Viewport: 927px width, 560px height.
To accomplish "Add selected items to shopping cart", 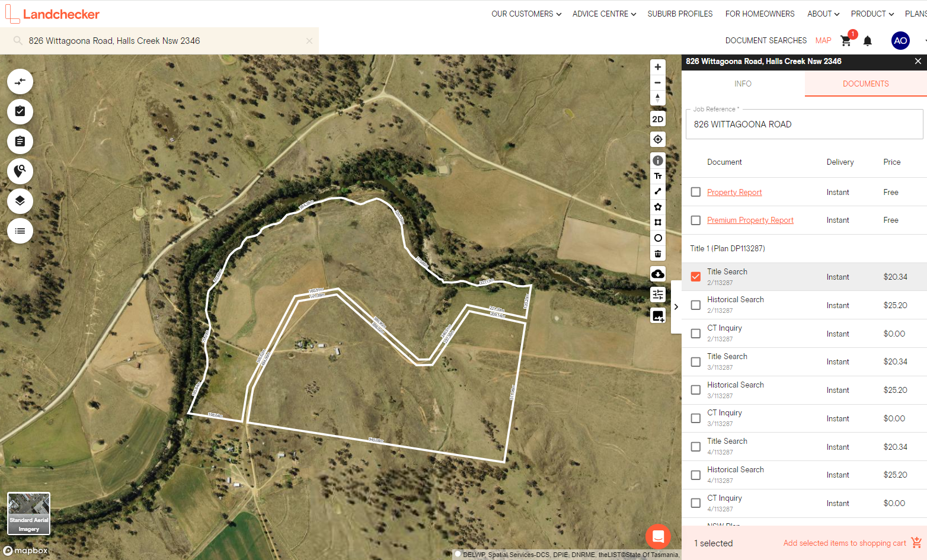I will 852,543.
